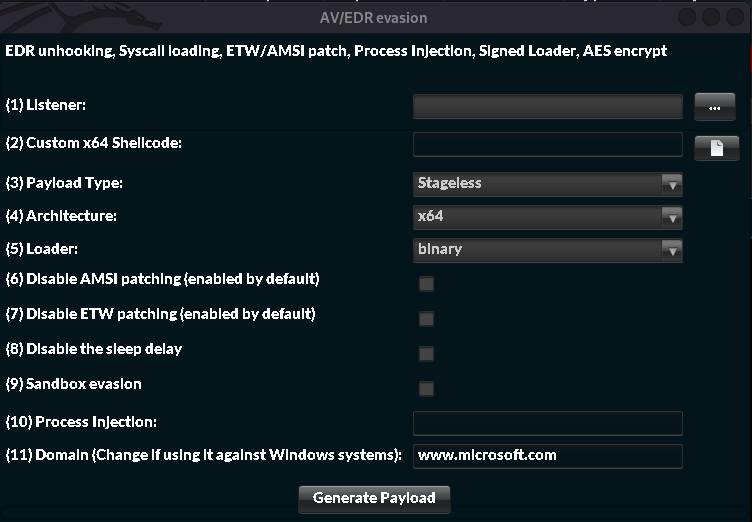752x522 pixels.
Task: Close the AV/EDR evasion window
Action: [737, 17]
